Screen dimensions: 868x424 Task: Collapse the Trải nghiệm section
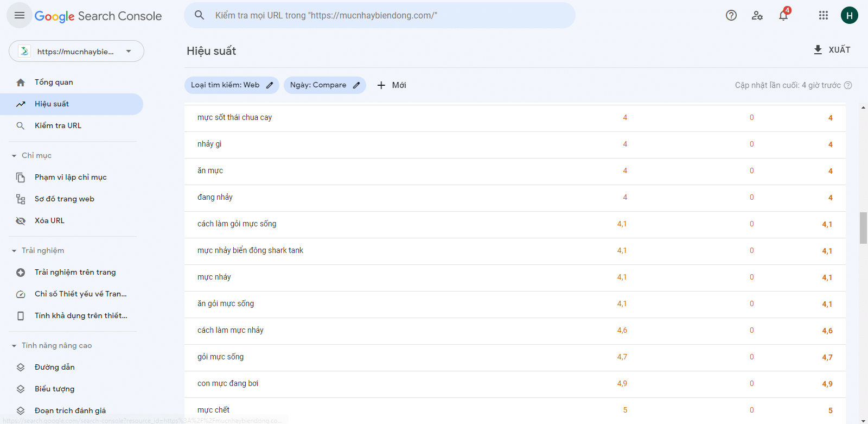(14, 251)
